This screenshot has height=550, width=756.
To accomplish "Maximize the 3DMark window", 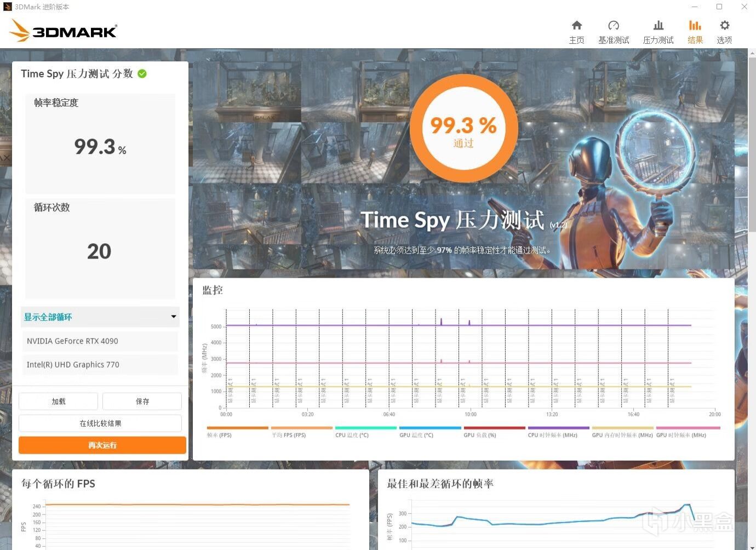I will coord(719,7).
